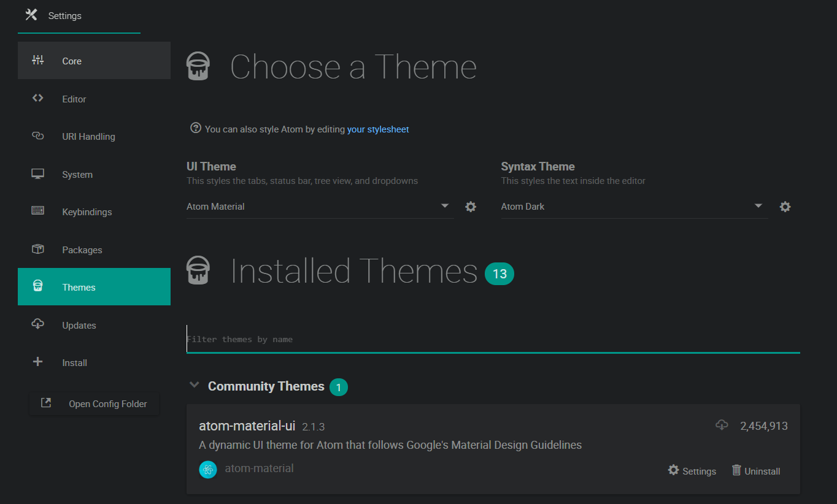Collapse the Community Themes section chevron
Viewport: 837px width, 504px height.
tap(195, 385)
